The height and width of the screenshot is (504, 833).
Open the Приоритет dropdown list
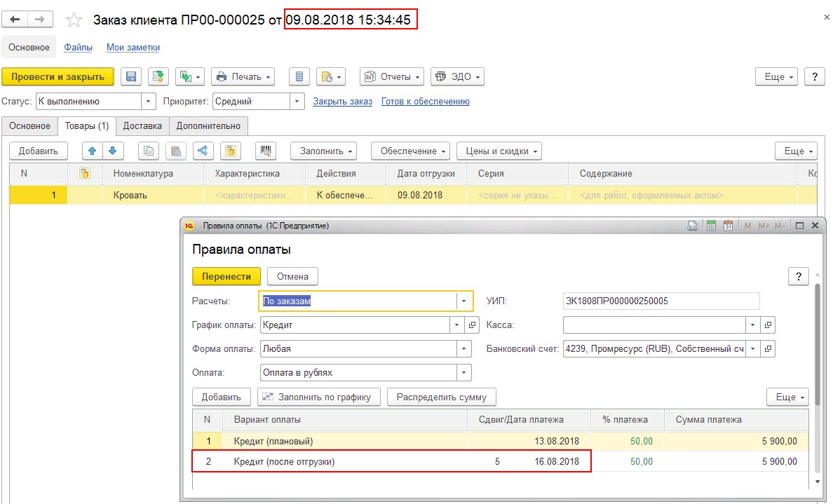click(298, 102)
